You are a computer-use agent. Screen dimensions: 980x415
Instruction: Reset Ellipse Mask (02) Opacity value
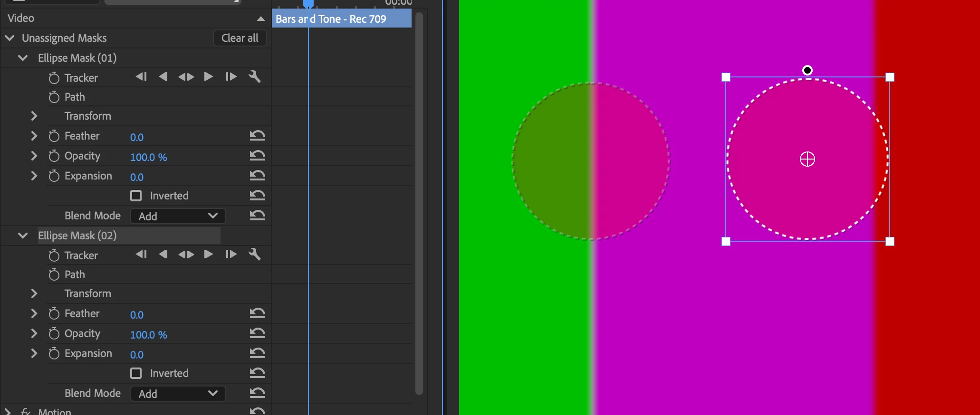(257, 333)
